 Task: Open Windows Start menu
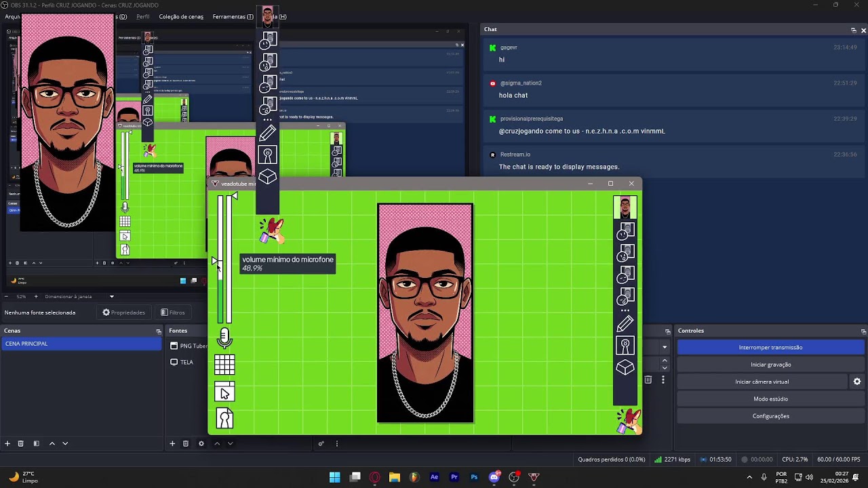pos(334,477)
